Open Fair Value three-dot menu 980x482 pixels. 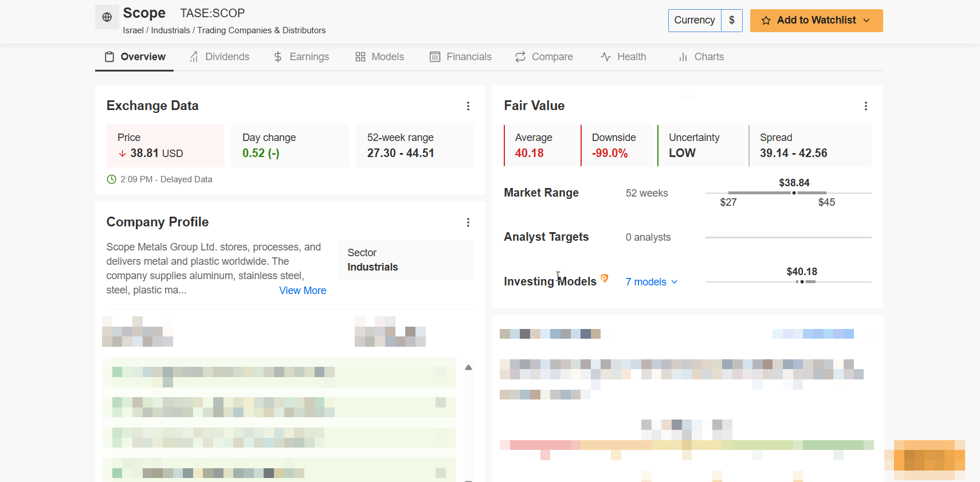(x=866, y=106)
